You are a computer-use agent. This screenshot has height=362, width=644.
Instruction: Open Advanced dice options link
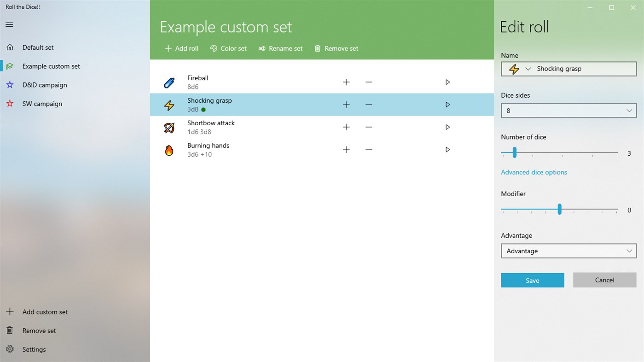click(534, 172)
